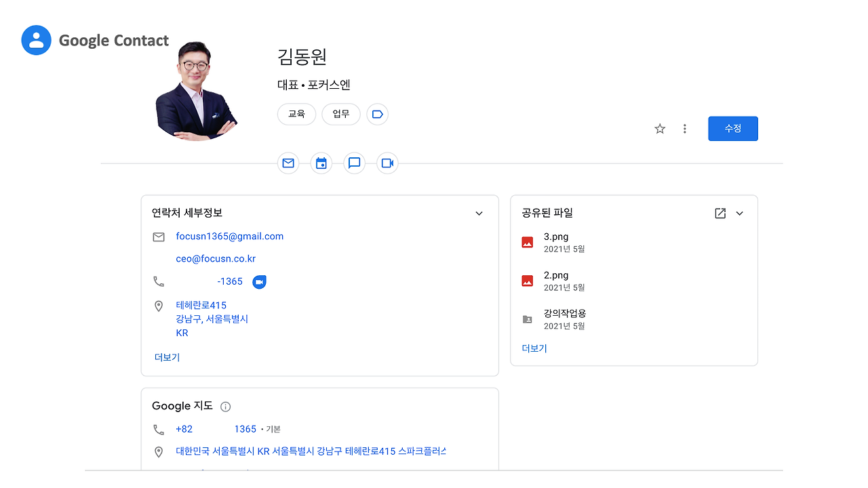The height and width of the screenshot is (488, 868).
Task: Click the calendar scheduling icon
Action: (321, 163)
